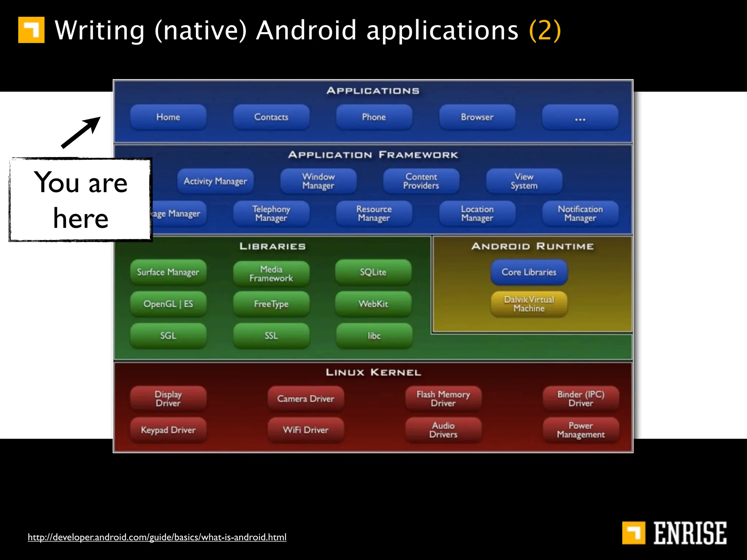The width and height of the screenshot is (747, 560).
Task: Select the Dalvik Virtual Machine block
Action: (529, 304)
